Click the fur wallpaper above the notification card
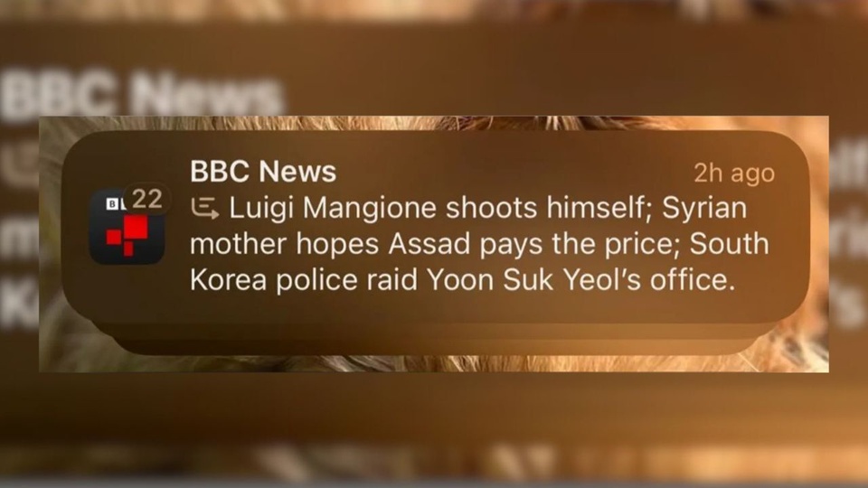Image resolution: width=868 pixels, height=488 pixels. click(435, 123)
